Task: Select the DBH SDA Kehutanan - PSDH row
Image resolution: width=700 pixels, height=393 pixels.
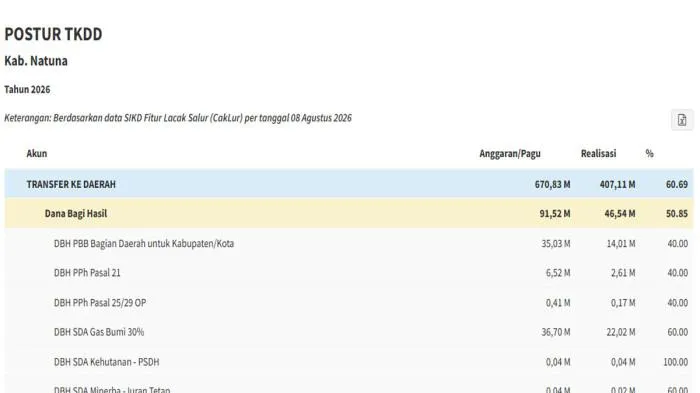Action: click(x=349, y=362)
